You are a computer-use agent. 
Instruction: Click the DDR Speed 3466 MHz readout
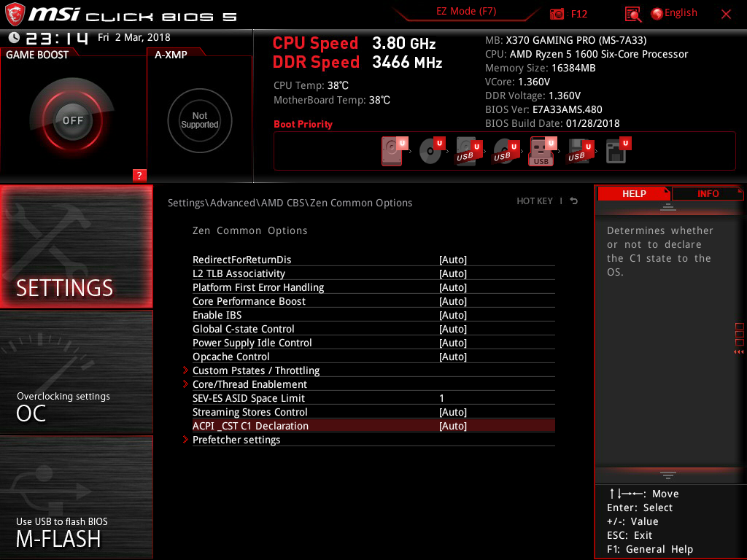pos(357,63)
